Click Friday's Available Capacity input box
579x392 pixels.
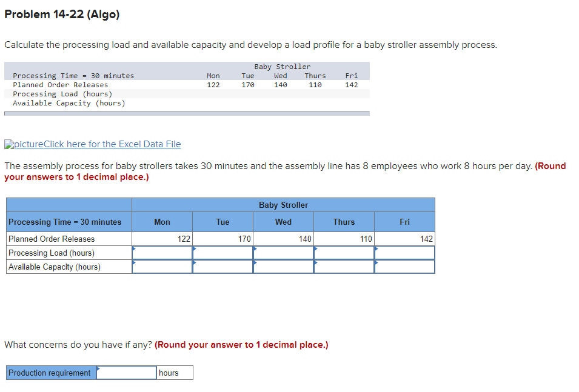(404, 266)
